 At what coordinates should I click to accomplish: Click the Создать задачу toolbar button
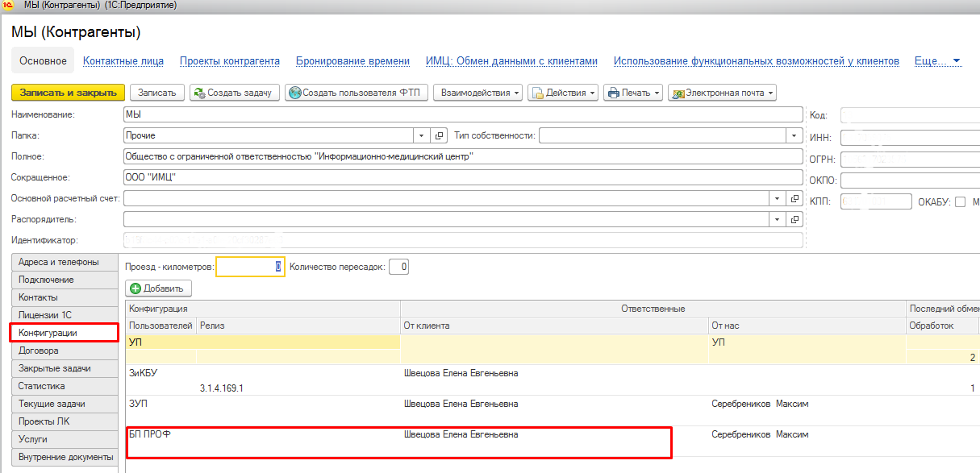click(x=235, y=93)
